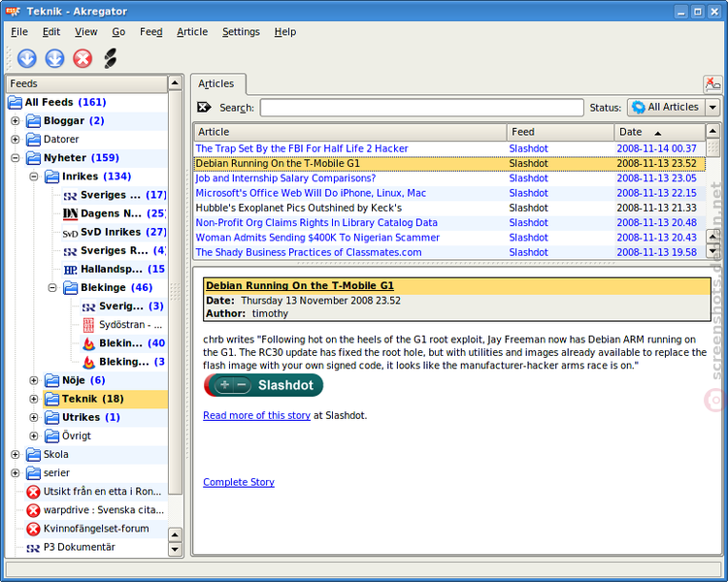Click the Skola folder icon
This screenshot has height=582, width=728.
[x=33, y=454]
